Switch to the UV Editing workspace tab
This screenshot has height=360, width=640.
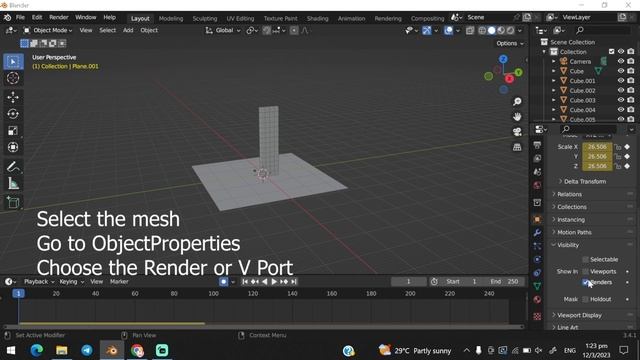tap(240, 18)
